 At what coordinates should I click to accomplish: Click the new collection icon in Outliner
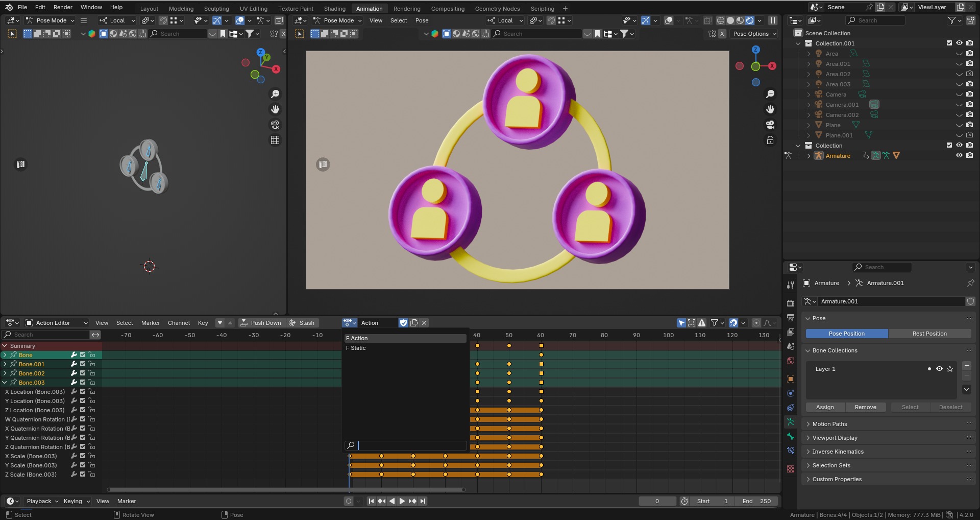click(x=970, y=20)
